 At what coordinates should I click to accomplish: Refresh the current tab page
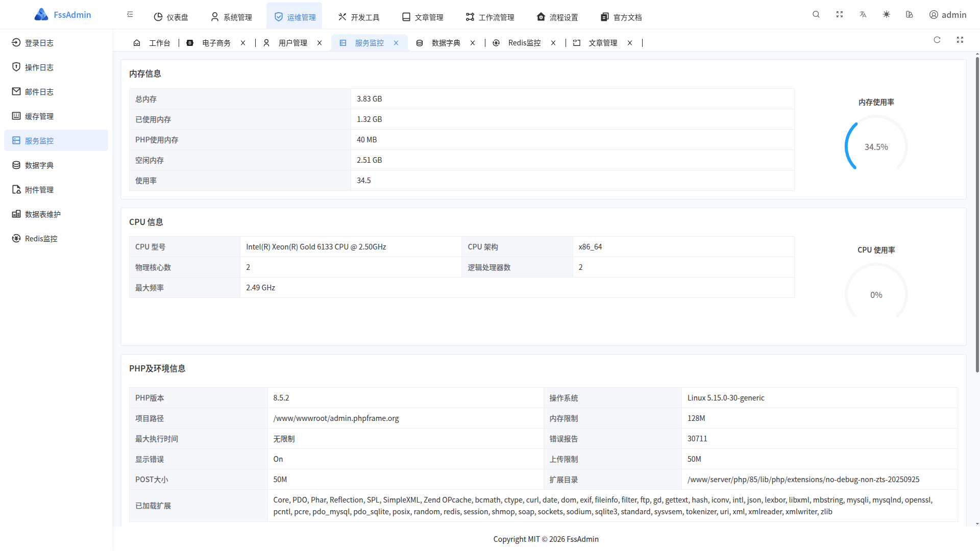tap(937, 40)
